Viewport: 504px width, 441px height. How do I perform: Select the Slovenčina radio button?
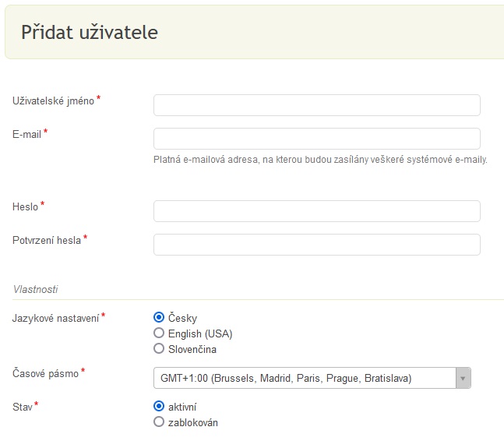coord(159,348)
